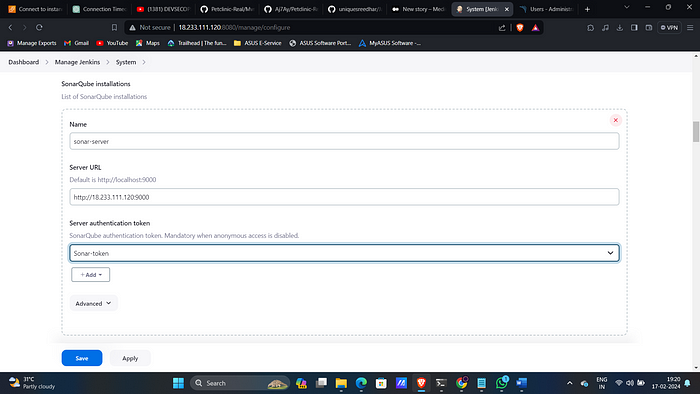Open File Explorer from taskbar
Viewport: 700px width, 394px height.
tap(341, 383)
